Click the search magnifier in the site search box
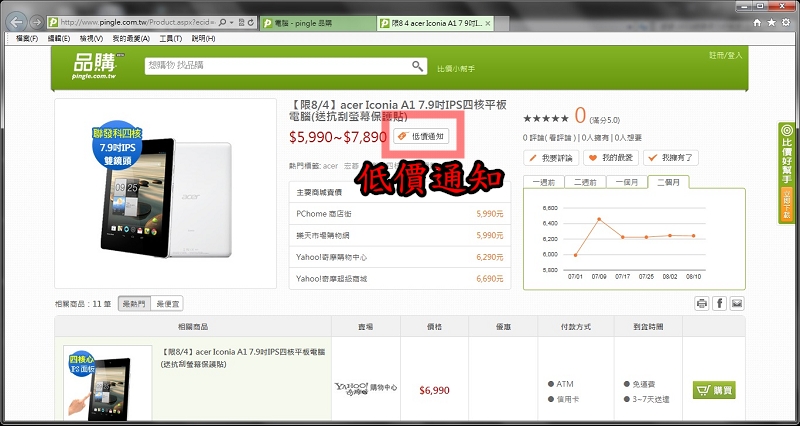Screen dimensions: 800x426 418,66
